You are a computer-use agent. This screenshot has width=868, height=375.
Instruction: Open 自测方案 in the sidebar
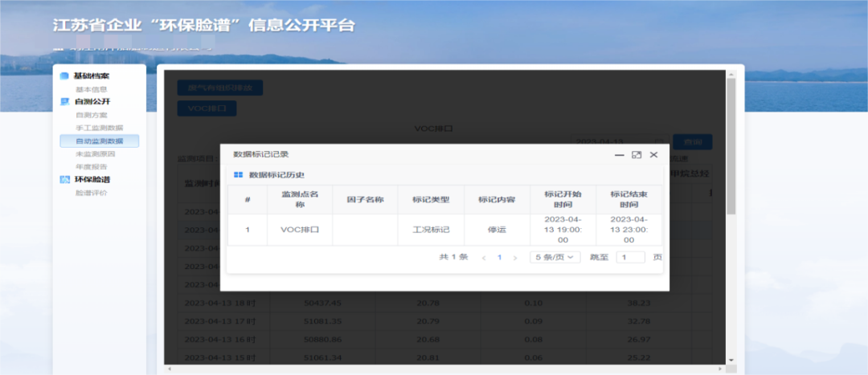click(91, 115)
